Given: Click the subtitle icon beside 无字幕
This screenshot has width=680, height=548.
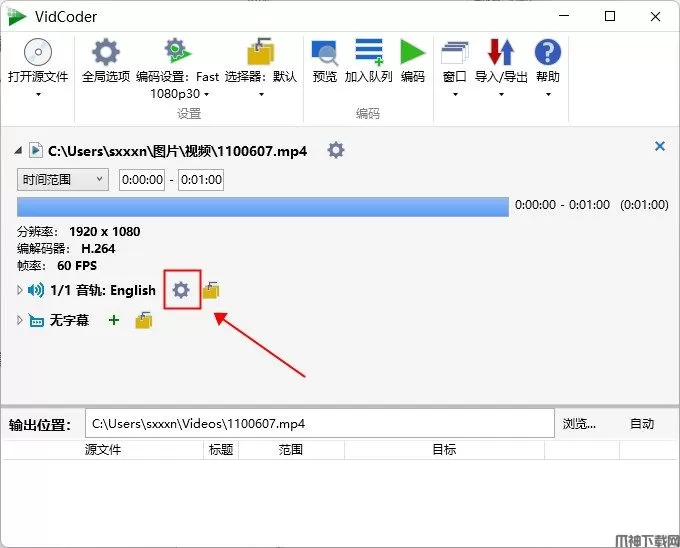Looking at the screenshot, I should click(36, 320).
